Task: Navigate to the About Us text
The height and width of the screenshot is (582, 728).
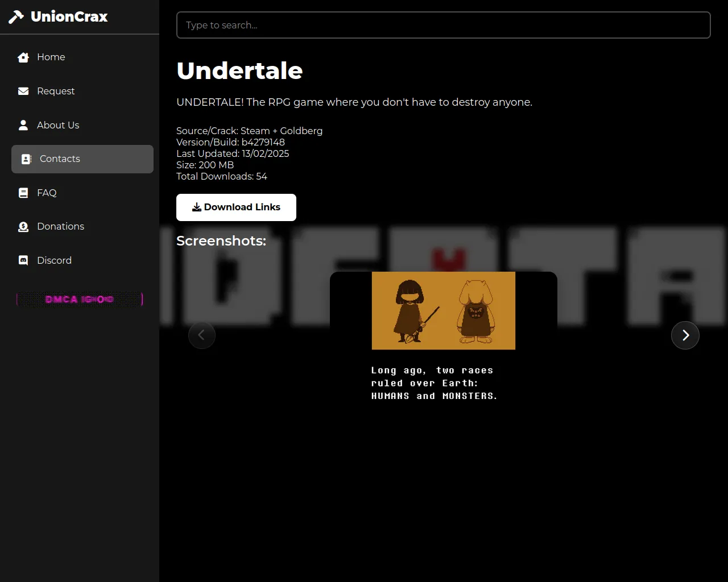Action: [58, 125]
